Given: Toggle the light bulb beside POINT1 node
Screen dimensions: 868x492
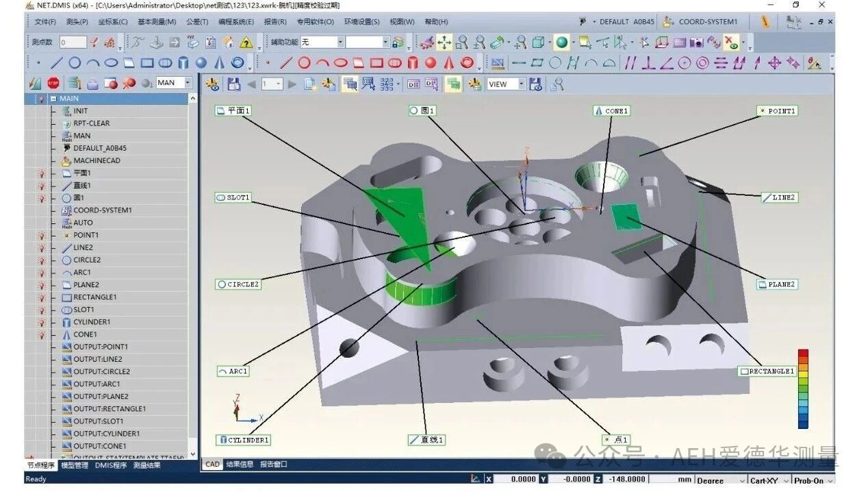Looking at the screenshot, I should (42, 235).
